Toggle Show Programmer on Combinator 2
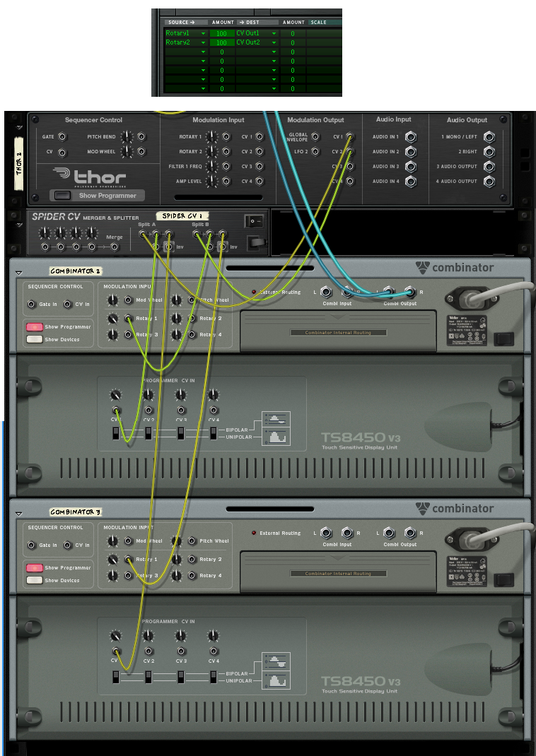The height and width of the screenshot is (756, 536). (34, 327)
